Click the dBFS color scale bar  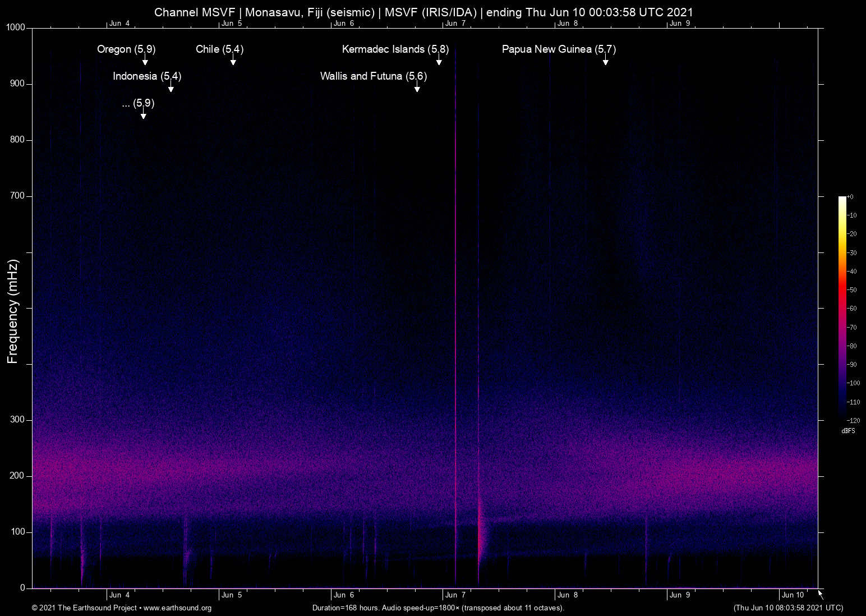[842, 308]
